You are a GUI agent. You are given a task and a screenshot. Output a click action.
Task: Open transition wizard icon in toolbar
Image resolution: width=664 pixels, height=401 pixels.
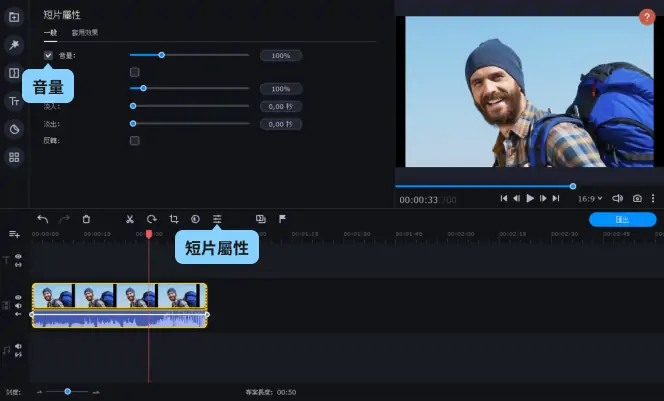pyautogui.click(x=260, y=219)
